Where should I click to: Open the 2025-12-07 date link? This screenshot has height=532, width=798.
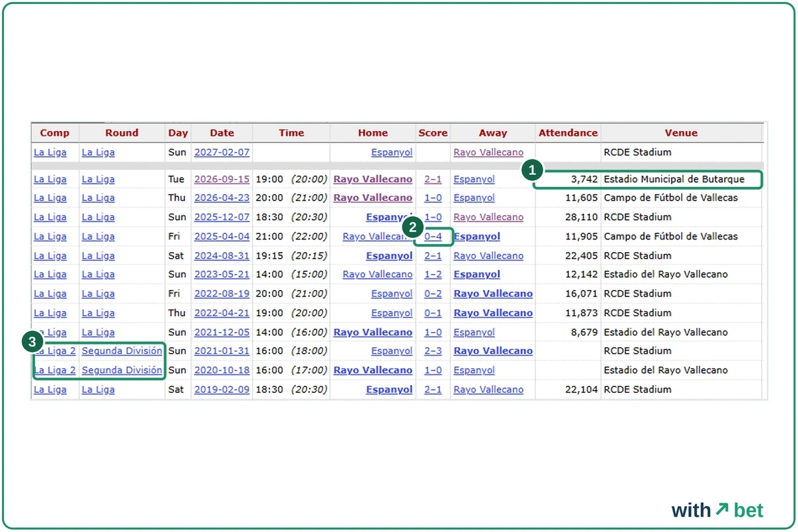(x=222, y=217)
